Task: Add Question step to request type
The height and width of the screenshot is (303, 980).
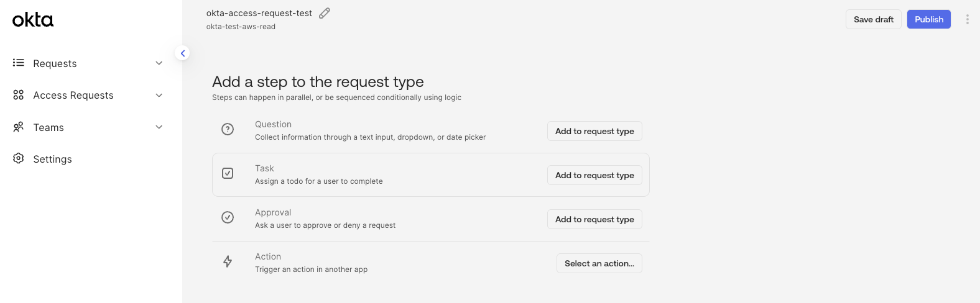Action: [x=594, y=131]
